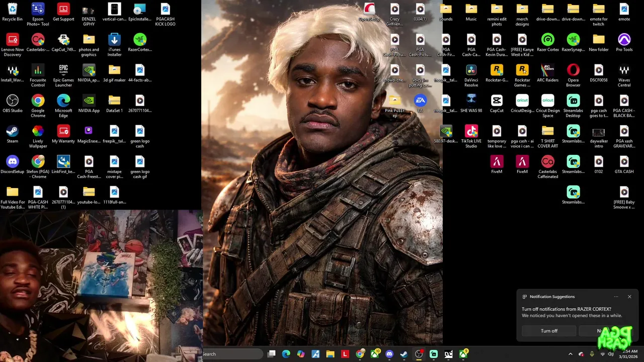
Task: Select Full Video For Youtube Edi... folder
Action: pyautogui.click(x=12, y=198)
